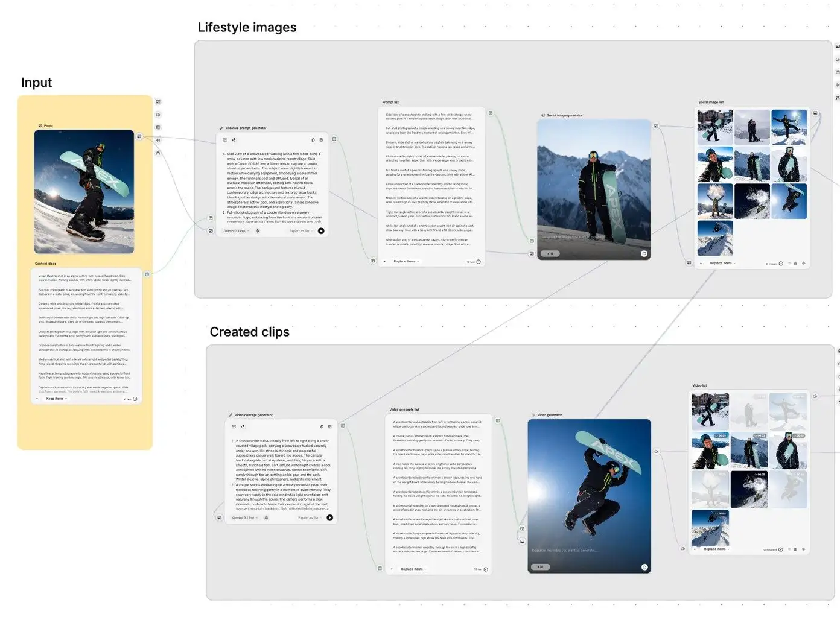Open settings gear in Creative prompt generator
This screenshot has width=840, height=620.
pyautogui.click(x=258, y=231)
